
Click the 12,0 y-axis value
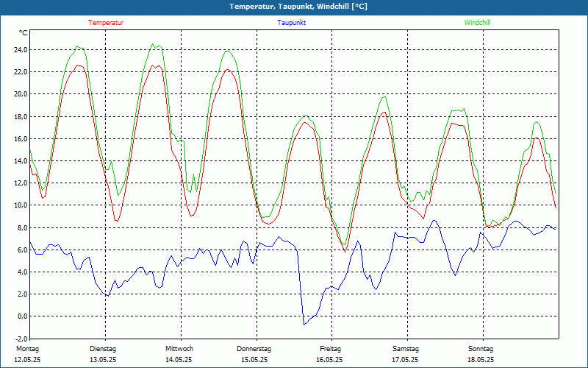coord(21,183)
